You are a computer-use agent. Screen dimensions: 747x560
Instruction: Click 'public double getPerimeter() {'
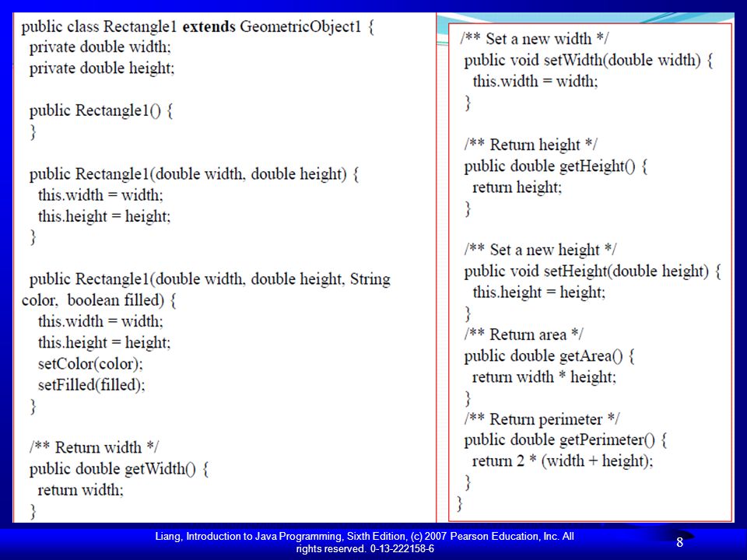566,440
